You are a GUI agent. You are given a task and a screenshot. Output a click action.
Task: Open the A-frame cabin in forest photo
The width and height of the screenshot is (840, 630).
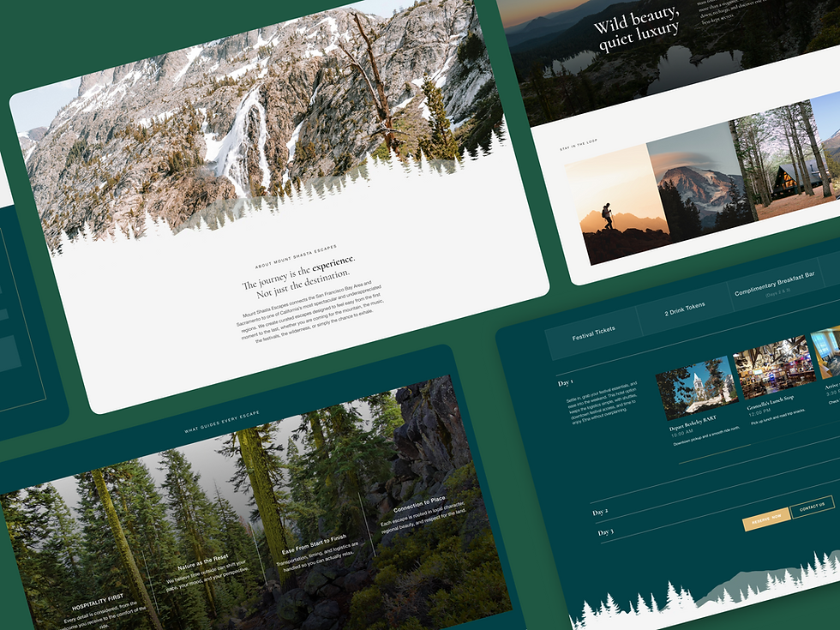(x=783, y=159)
